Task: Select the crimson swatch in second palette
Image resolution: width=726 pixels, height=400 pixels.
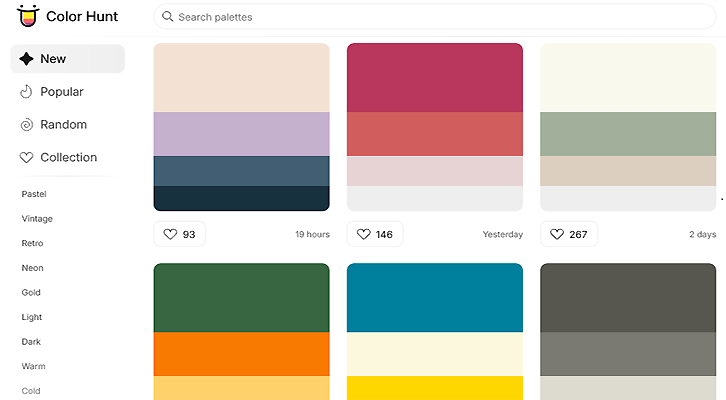Action: click(x=435, y=77)
